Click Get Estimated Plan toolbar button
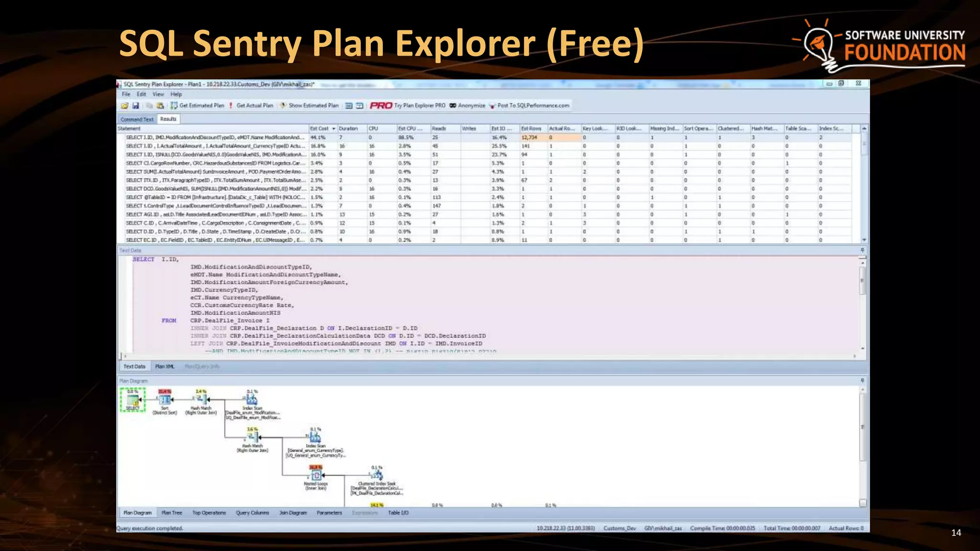980x551 pixels. 197,106
